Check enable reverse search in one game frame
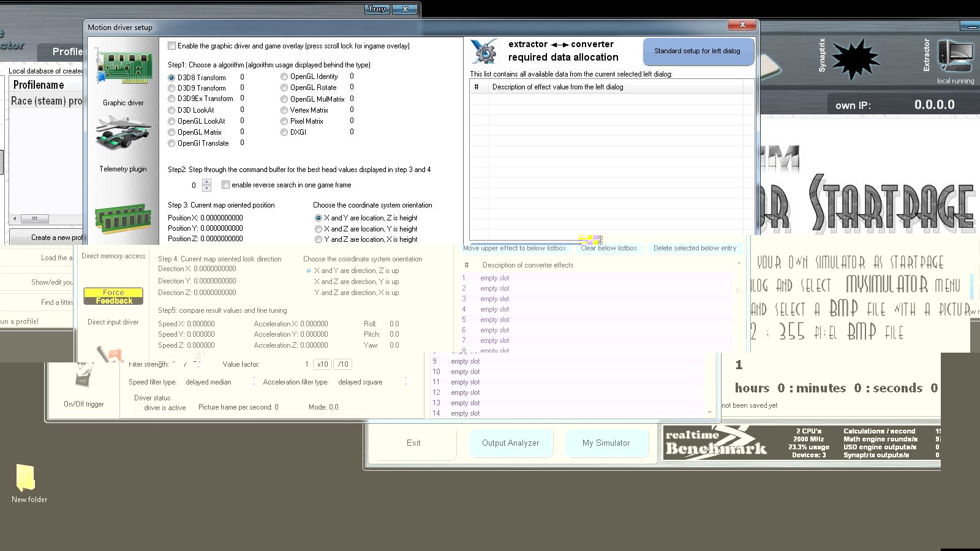Screen dimensions: 980x551 click(226, 185)
